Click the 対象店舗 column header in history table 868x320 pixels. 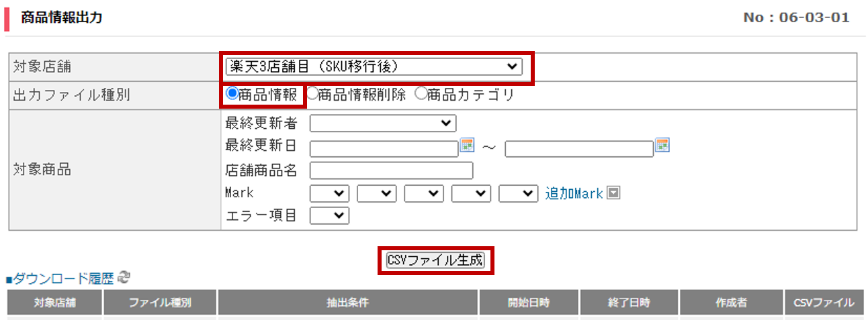[x=55, y=303]
